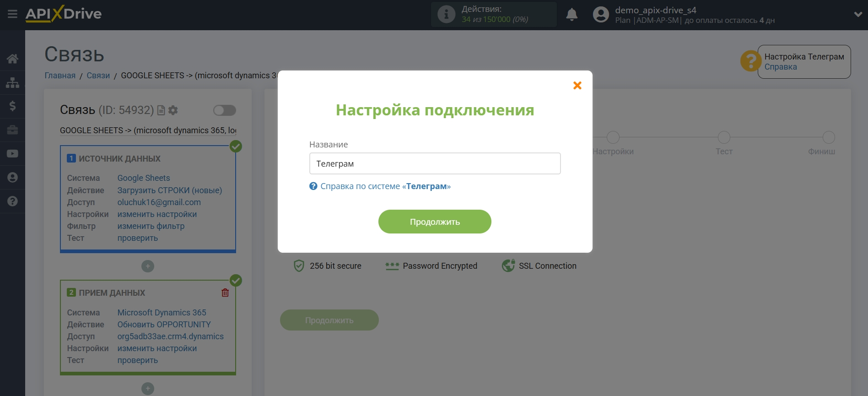Open the help question sidebar icon
Screen dimensions: 868x396
point(12,201)
